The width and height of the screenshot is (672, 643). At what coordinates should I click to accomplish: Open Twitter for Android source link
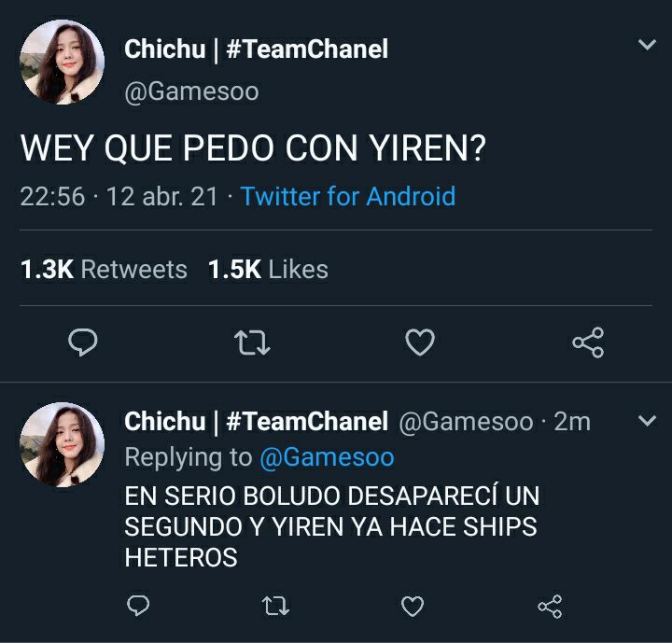[347, 196]
